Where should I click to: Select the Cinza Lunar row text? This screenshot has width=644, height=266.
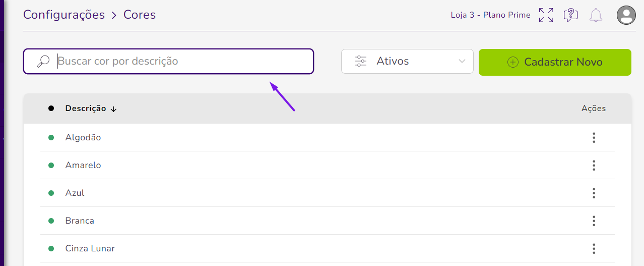(90, 248)
